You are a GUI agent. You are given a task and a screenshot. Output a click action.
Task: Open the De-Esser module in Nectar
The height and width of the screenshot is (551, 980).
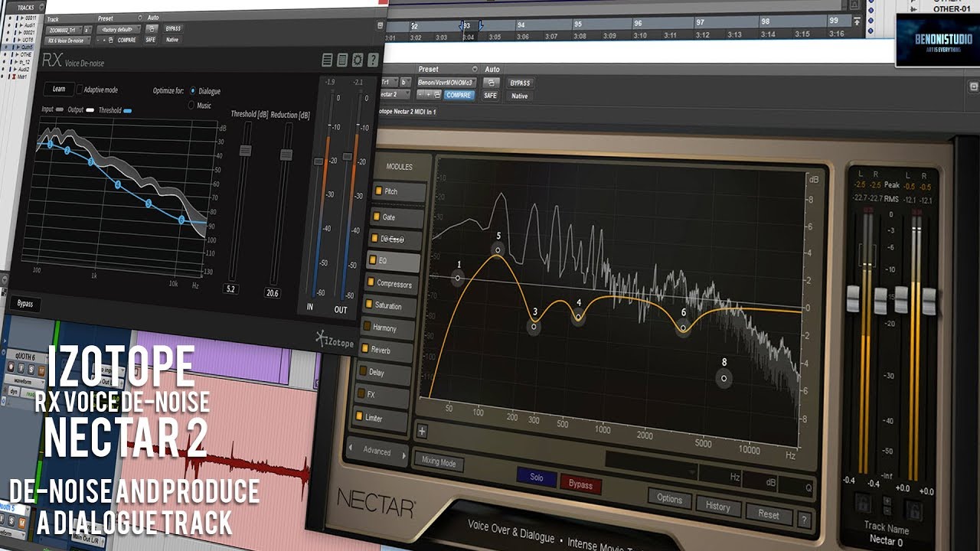coord(394,239)
